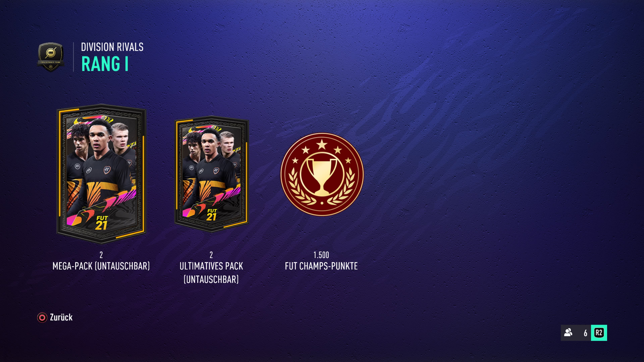Click the FUT 21 logo on Mega-Pack
Viewport: 644px width, 362px height.
click(102, 223)
